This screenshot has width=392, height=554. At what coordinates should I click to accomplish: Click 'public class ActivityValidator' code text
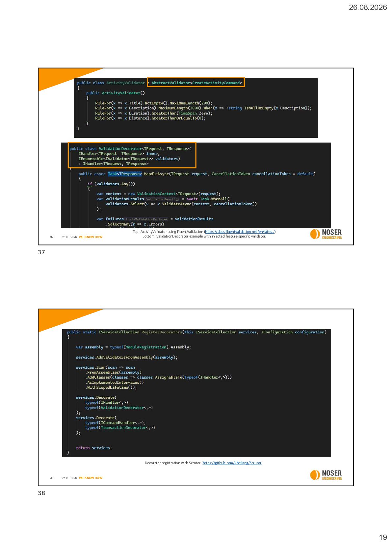pos(111,83)
